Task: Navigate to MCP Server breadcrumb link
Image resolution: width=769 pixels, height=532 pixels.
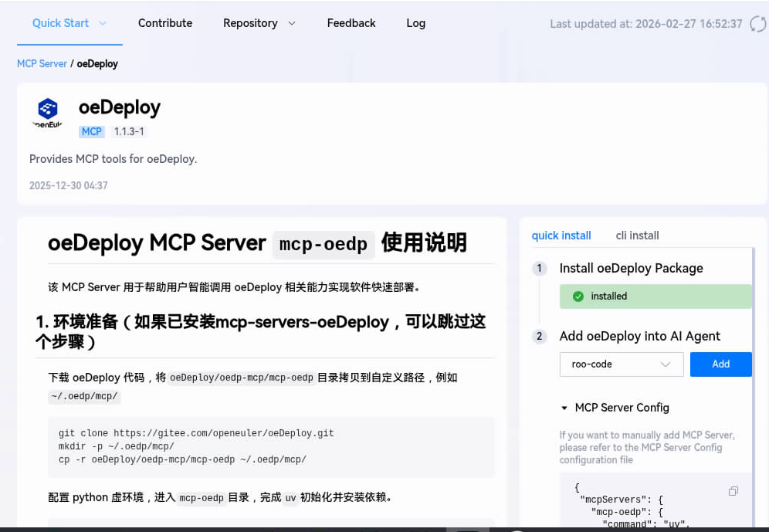Action: tap(42, 64)
